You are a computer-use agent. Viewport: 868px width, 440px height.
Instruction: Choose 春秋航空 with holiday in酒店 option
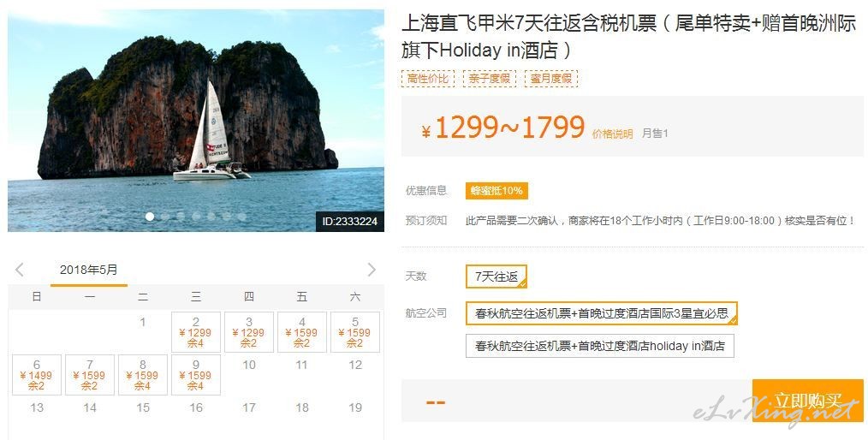pyautogui.click(x=599, y=346)
